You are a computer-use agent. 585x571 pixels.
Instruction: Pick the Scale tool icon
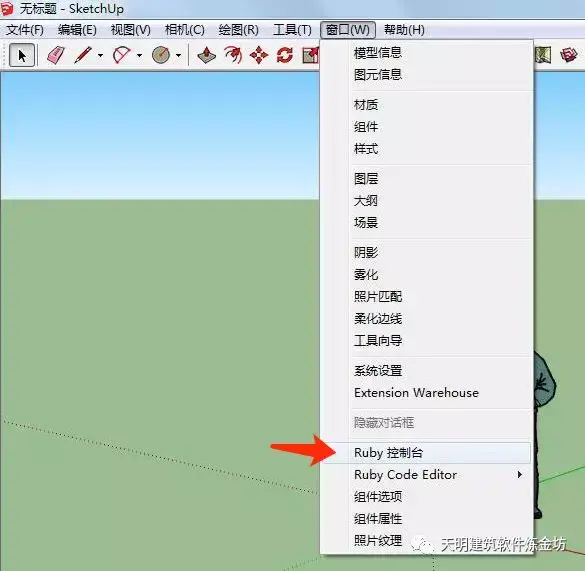pos(310,55)
